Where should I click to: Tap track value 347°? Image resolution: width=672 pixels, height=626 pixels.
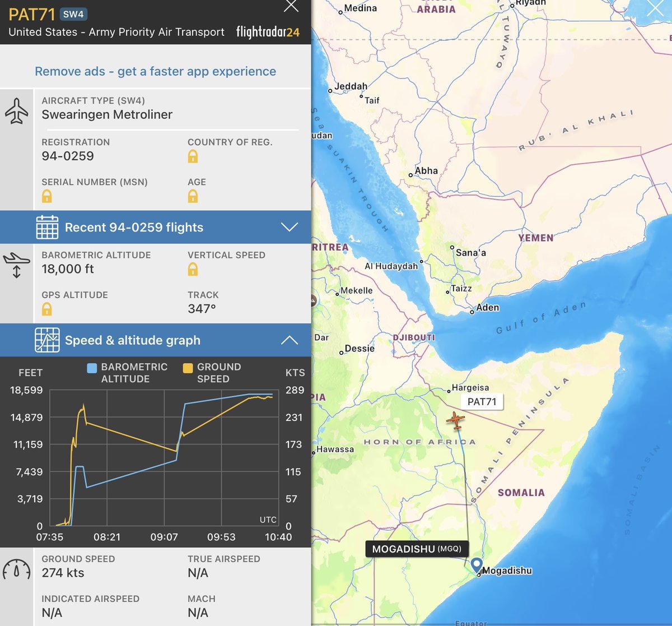point(202,309)
